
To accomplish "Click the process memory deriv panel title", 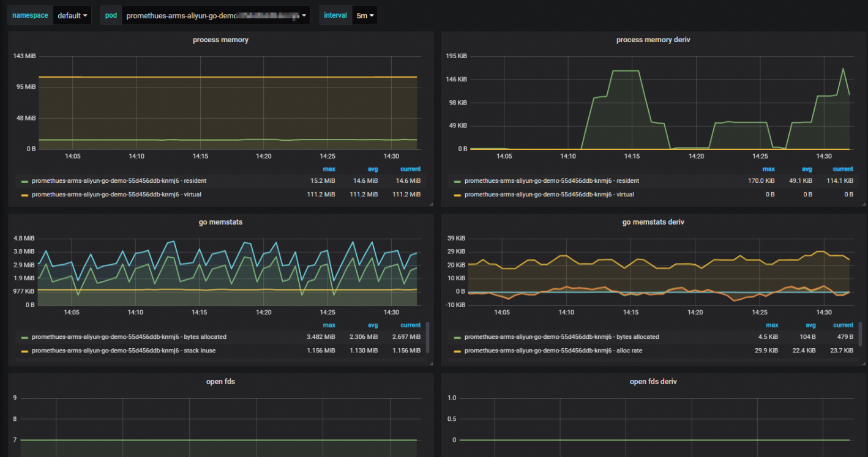I will click(653, 40).
